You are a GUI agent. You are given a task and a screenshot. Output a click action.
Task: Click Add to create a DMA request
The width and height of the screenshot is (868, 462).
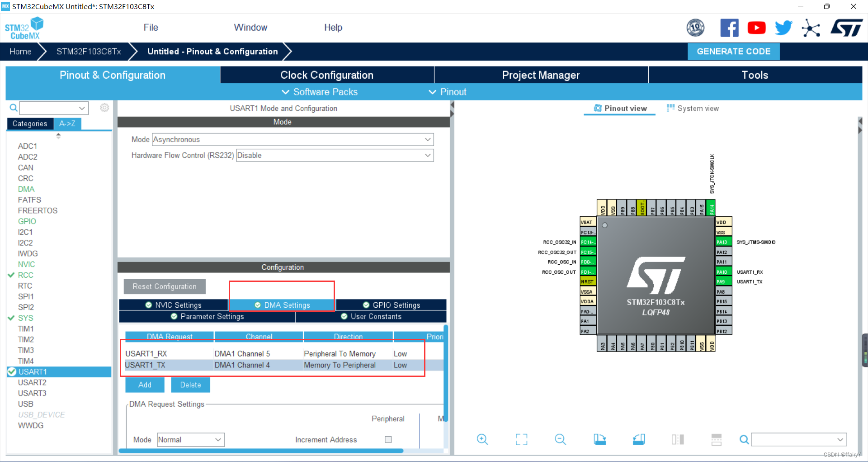pos(145,385)
